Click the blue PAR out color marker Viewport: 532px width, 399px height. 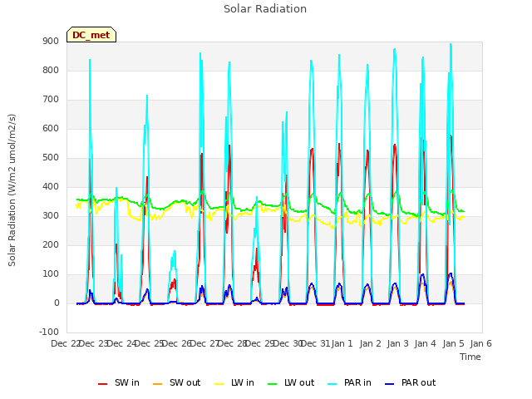coord(390,384)
